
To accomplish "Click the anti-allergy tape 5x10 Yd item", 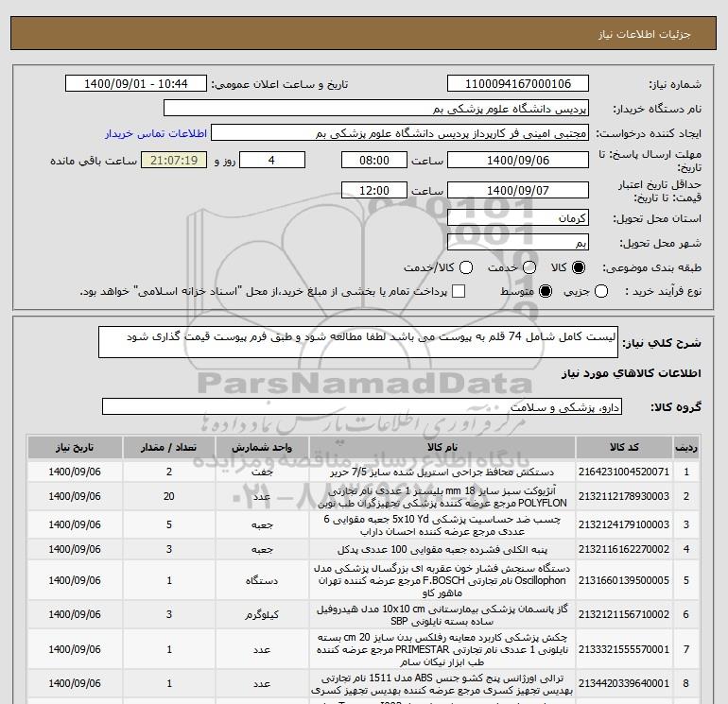I will tap(442, 524).
